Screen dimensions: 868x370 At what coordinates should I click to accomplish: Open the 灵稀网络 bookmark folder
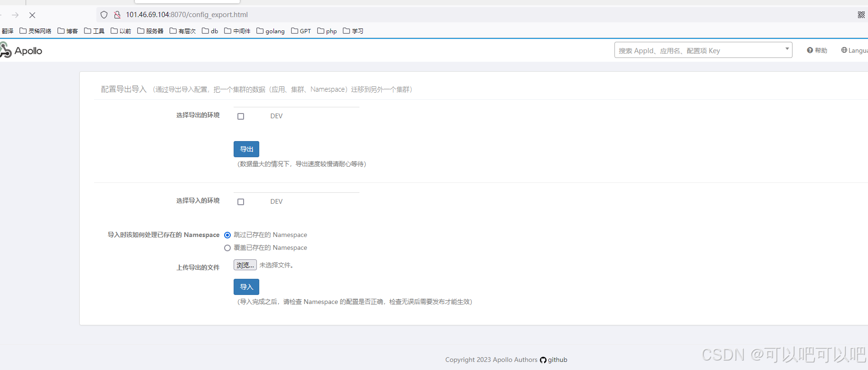tap(35, 31)
